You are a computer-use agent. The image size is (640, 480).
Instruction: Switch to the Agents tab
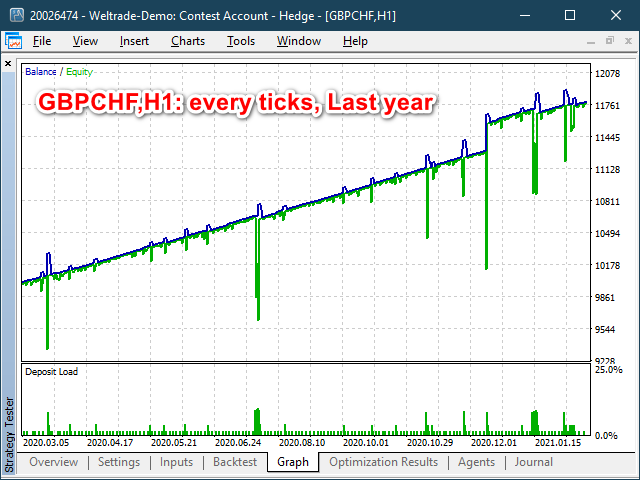click(476, 462)
